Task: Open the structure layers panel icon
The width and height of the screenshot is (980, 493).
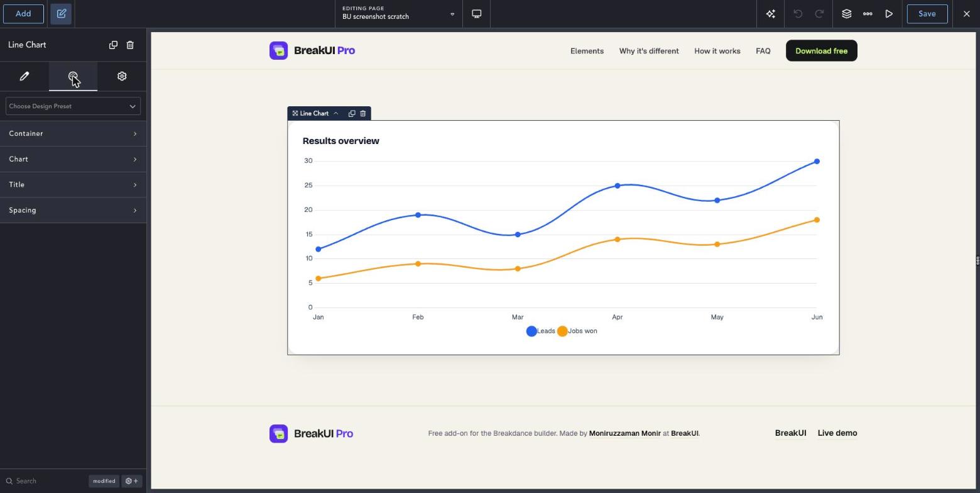Action: (847, 14)
